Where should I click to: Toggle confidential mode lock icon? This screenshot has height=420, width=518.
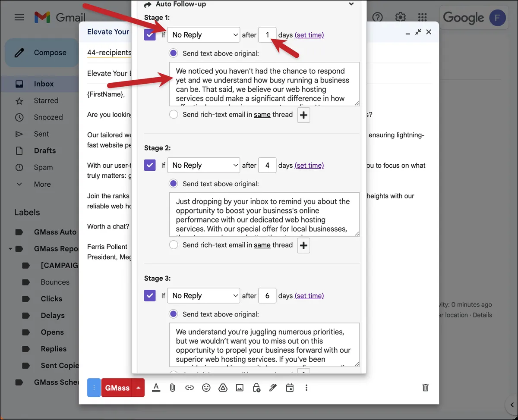[x=256, y=388]
